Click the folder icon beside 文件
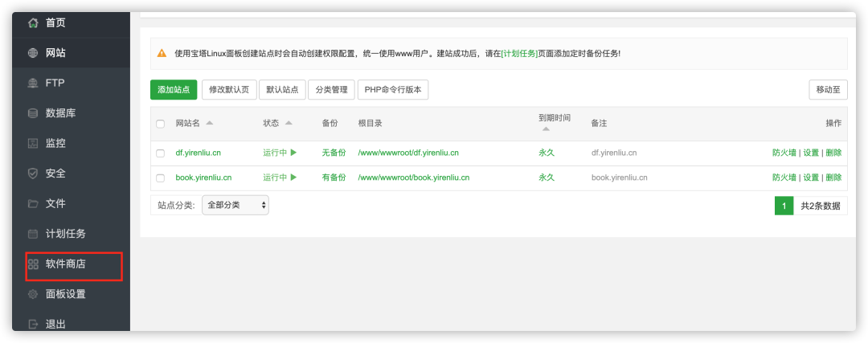 tap(33, 203)
